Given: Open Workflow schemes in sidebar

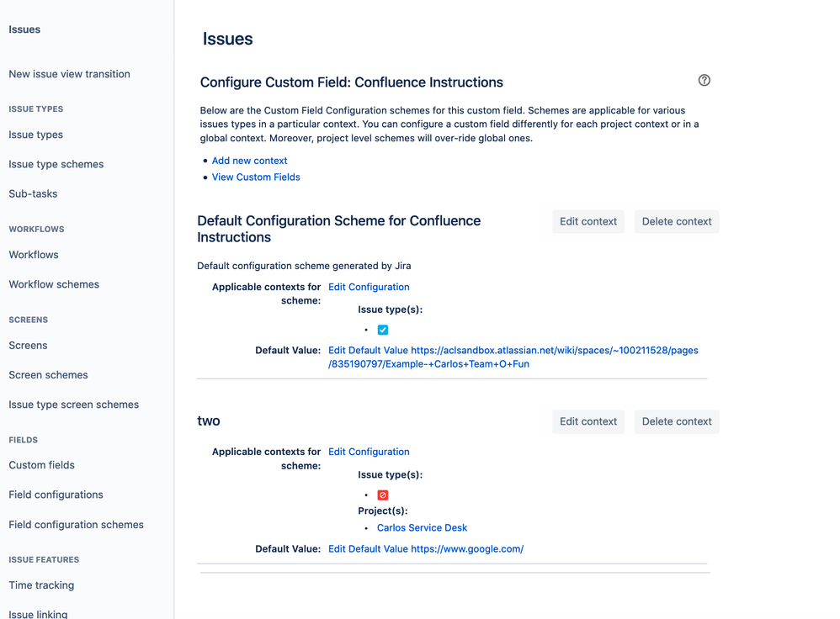Looking at the screenshot, I should coord(54,284).
